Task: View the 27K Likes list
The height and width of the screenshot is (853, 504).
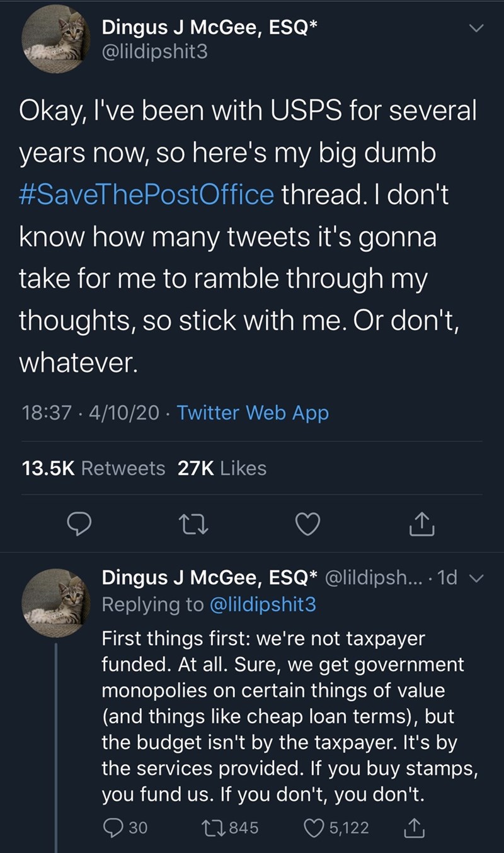Action: [222, 468]
